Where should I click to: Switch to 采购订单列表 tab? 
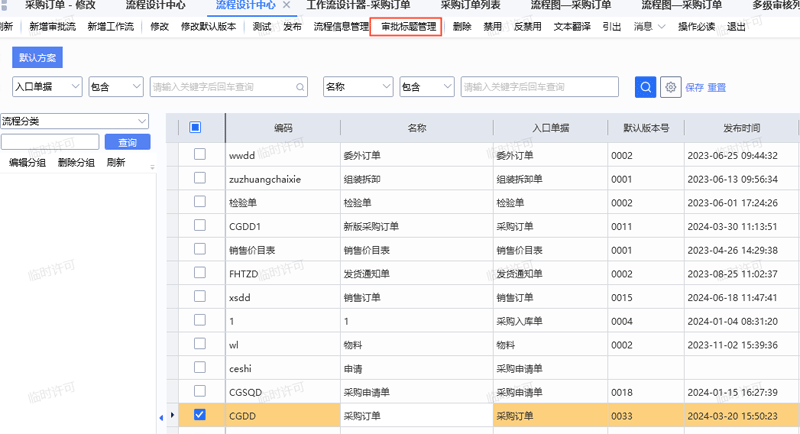(x=470, y=5)
